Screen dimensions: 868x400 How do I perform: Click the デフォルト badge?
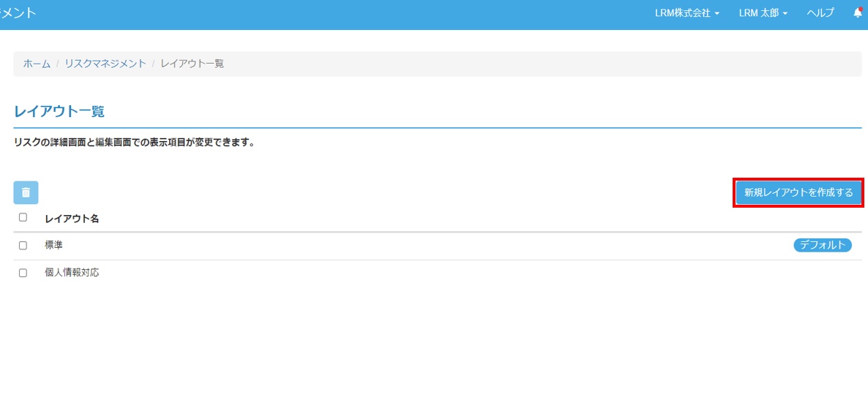pos(823,245)
